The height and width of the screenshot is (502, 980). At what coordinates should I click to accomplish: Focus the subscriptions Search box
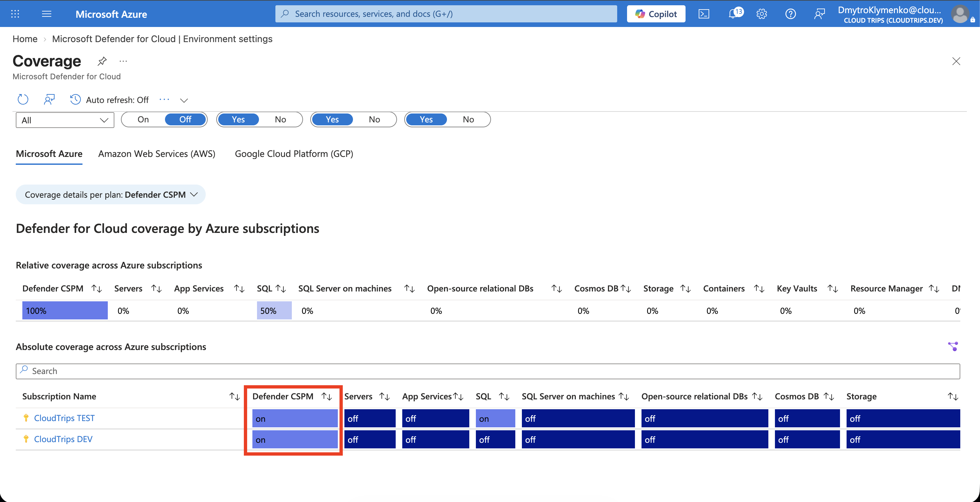(488, 371)
